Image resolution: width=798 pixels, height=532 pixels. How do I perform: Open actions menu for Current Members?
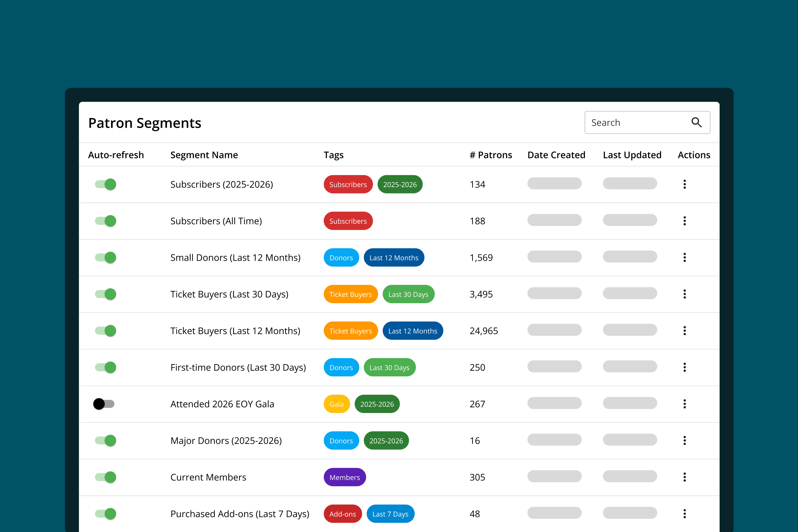coord(685,477)
